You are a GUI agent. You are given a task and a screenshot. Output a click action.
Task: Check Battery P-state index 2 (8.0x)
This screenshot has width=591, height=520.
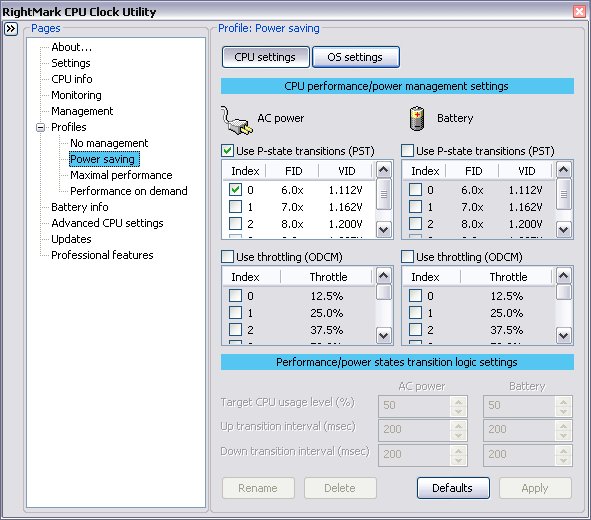(415, 223)
